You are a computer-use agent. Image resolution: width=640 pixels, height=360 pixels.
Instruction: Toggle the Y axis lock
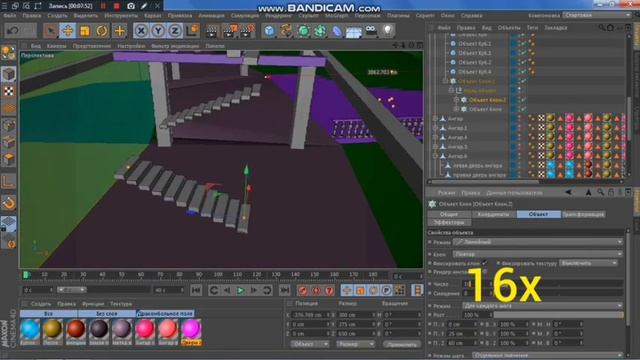[x=158, y=31]
